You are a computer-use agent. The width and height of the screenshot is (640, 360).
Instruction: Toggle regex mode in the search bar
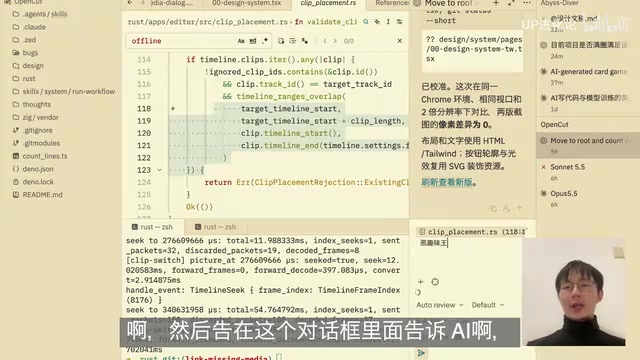(x=265, y=41)
